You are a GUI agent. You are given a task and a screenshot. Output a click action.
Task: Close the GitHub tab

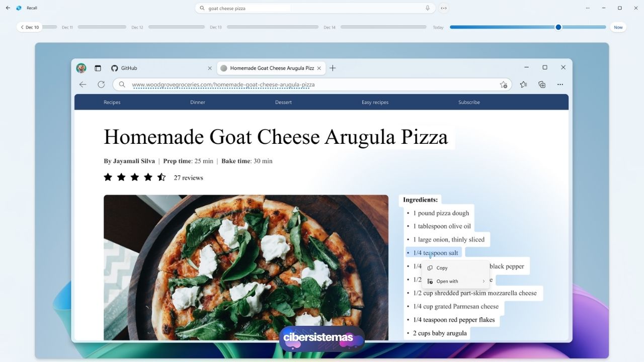[210, 68]
